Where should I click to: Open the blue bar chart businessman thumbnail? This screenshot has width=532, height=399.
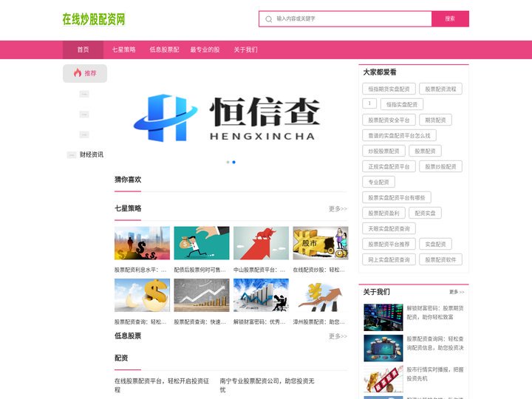(x=262, y=295)
